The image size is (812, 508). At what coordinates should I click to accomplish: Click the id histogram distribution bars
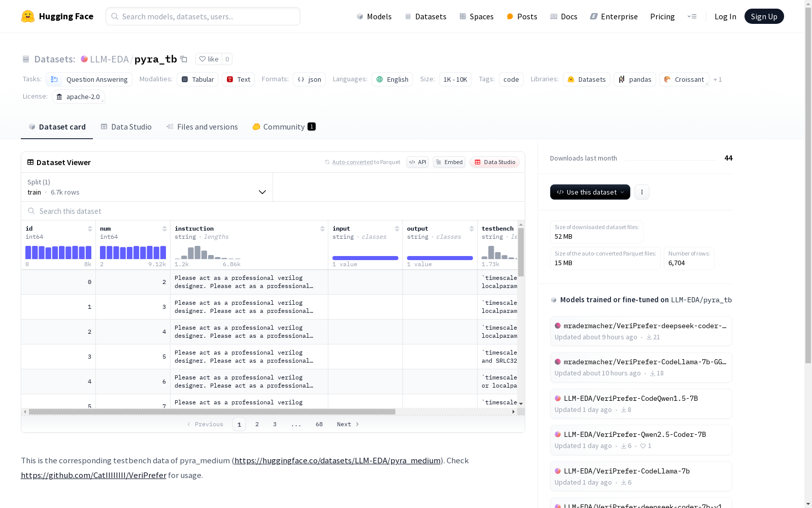tap(58, 252)
